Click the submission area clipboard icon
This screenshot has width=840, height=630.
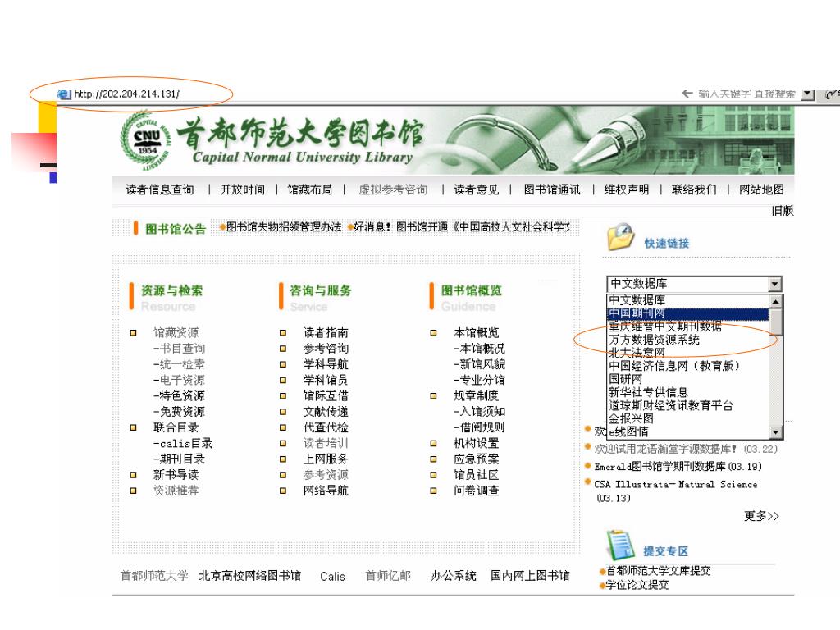point(620,545)
